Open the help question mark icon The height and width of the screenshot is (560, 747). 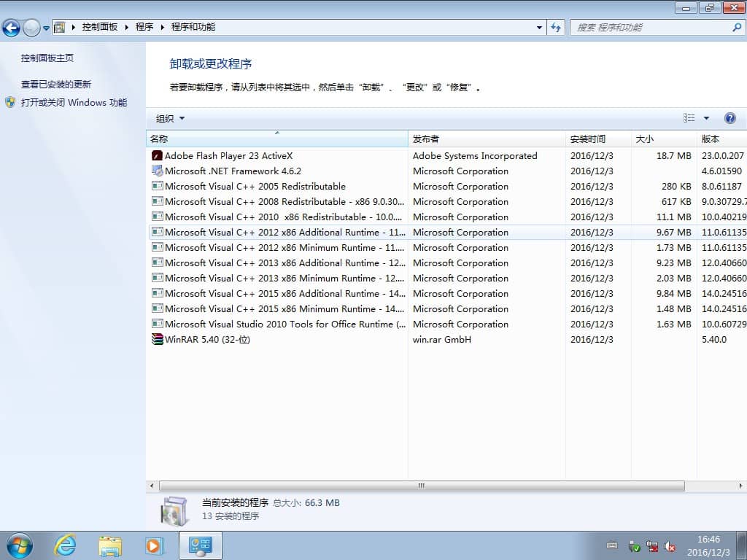(x=729, y=118)
